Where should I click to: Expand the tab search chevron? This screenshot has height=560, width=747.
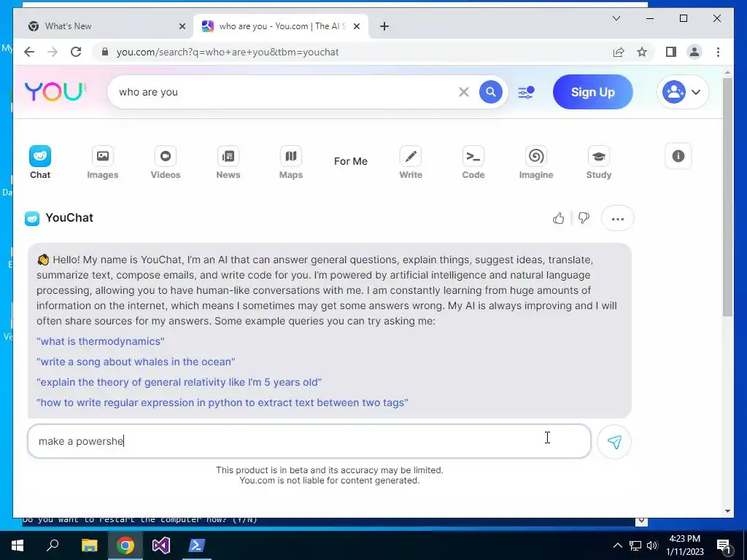tap(616, 18)
